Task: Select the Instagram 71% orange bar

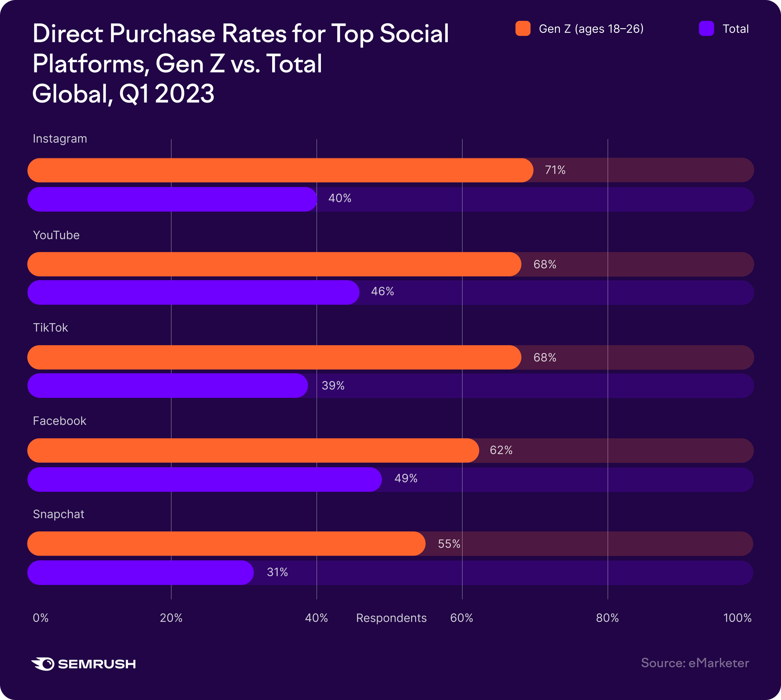Action: click(280, 170)
